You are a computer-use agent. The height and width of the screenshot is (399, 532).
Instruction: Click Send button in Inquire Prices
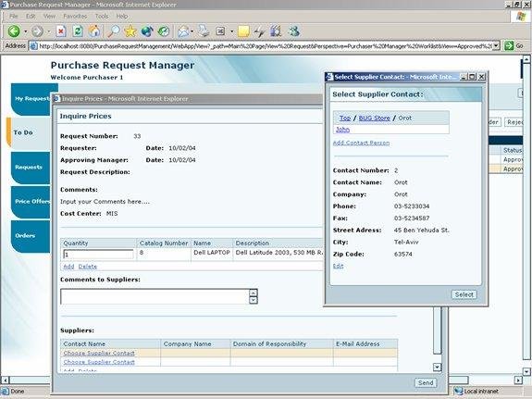click(x=426, y=382)
